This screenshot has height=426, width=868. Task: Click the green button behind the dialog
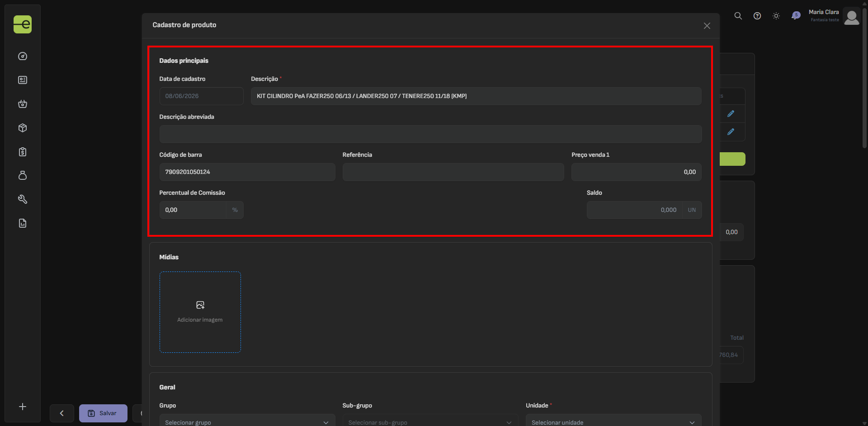coord(732,159)
